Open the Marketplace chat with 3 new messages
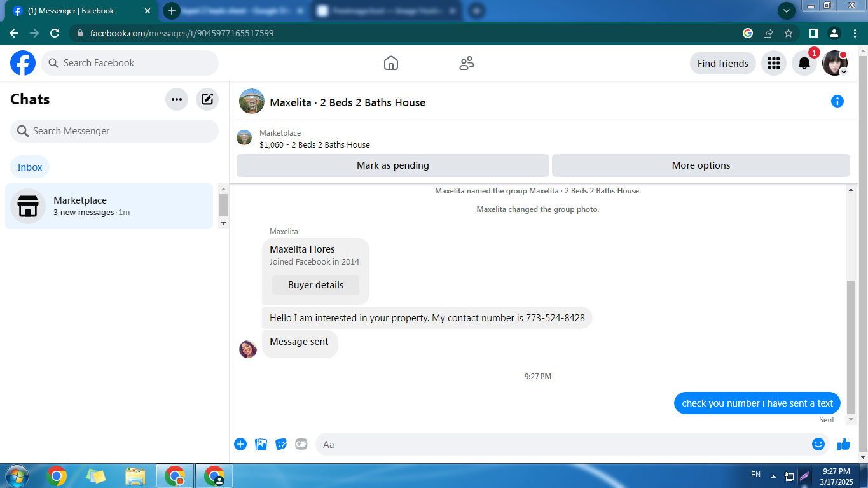 coord(109,206)
